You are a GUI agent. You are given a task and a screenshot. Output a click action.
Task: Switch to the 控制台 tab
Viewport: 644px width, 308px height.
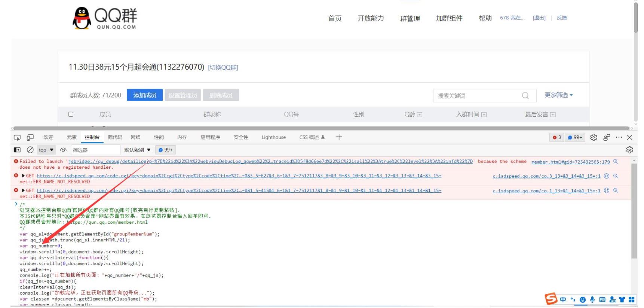(x=92, y=137)
